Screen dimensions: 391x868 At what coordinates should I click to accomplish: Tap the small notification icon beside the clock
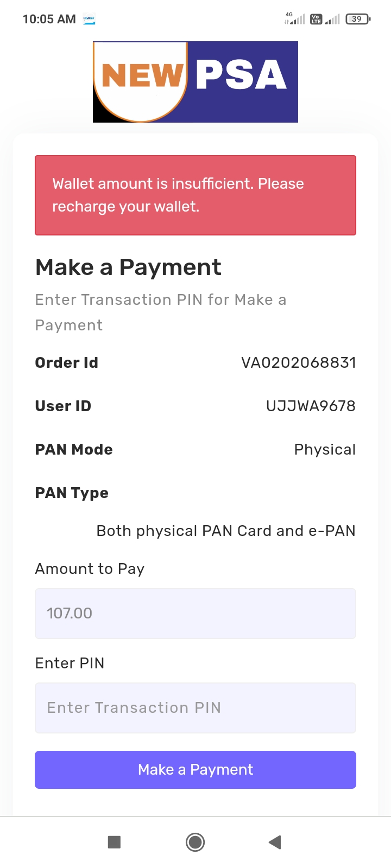click(x=89, y=19)
